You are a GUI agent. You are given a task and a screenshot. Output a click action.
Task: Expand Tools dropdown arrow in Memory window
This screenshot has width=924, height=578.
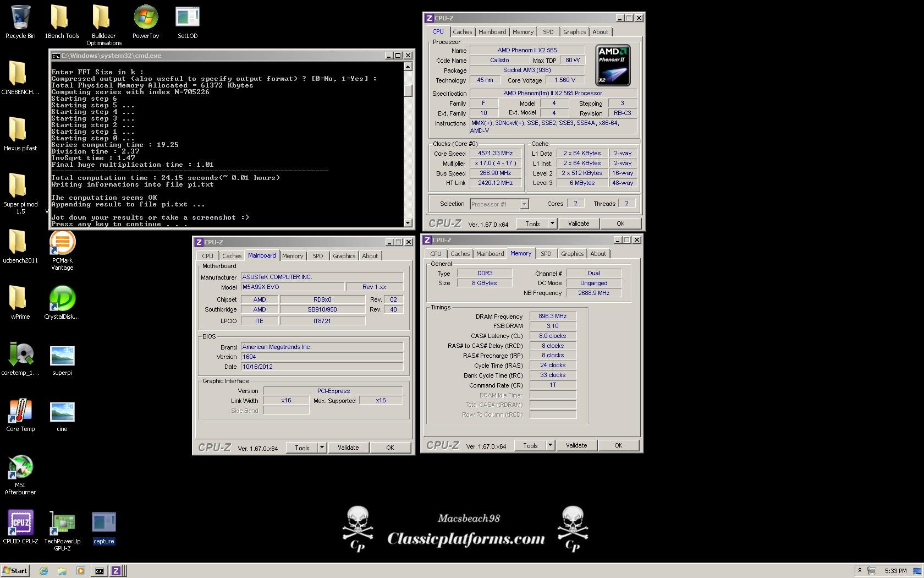click(550, 445)
